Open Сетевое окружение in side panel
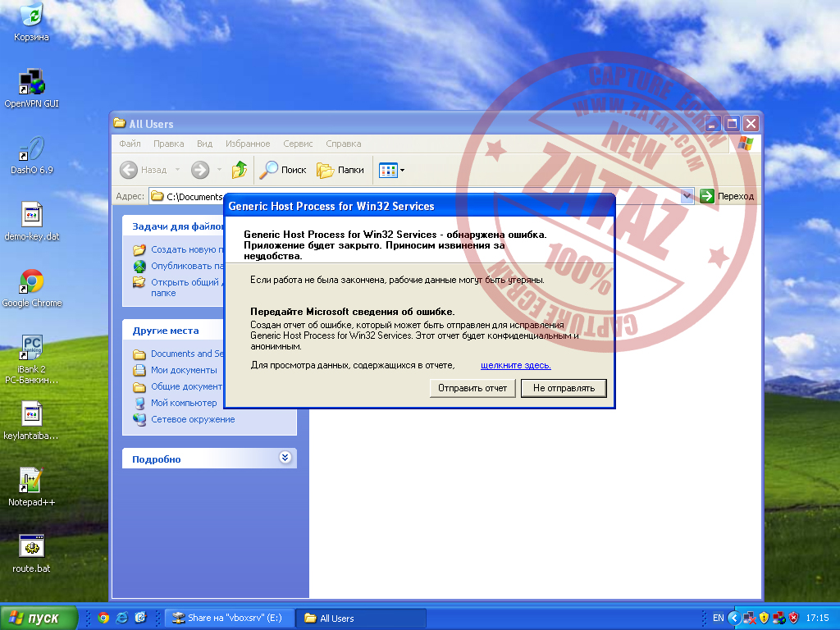This screenshot has width=840, height=630. pyautogui.click(x=185, y=419)
